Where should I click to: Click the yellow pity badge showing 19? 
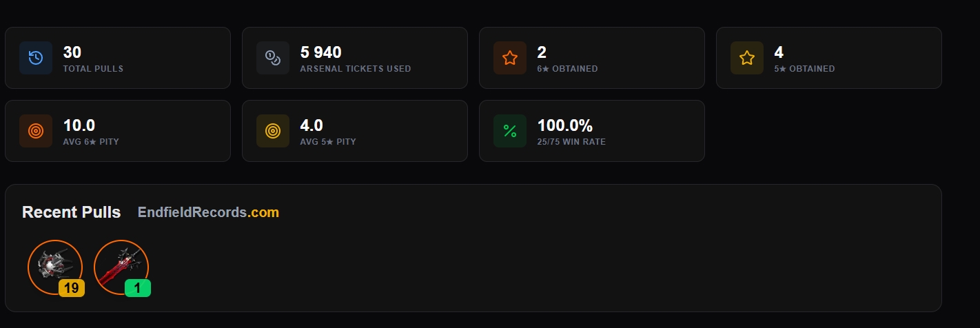[72, 288]
